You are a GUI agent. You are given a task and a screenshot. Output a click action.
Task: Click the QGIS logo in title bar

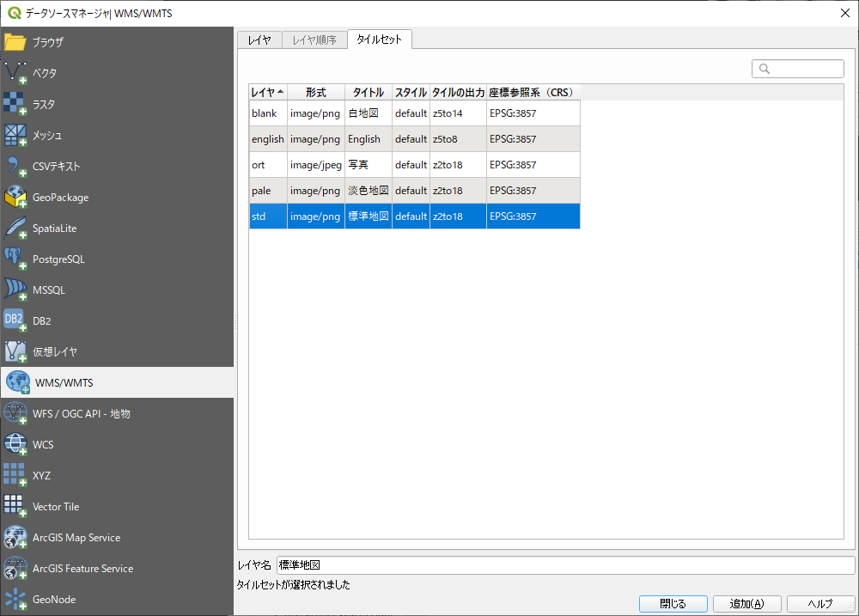(x=15, y=13)
